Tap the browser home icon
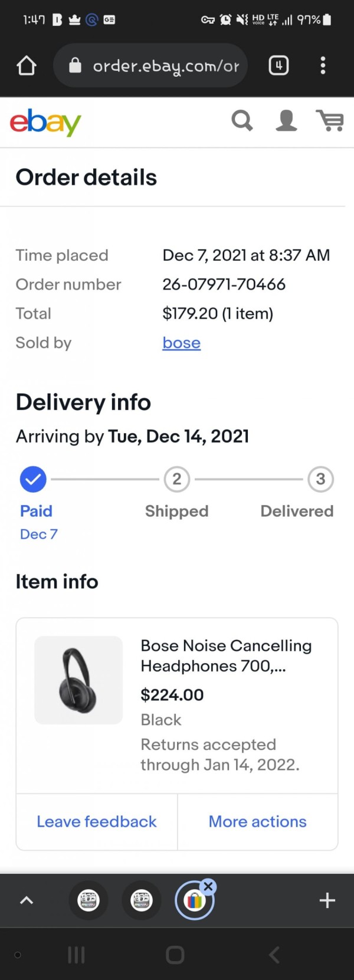The height and width of the screenshot is (980, 354). click(27, 65)
